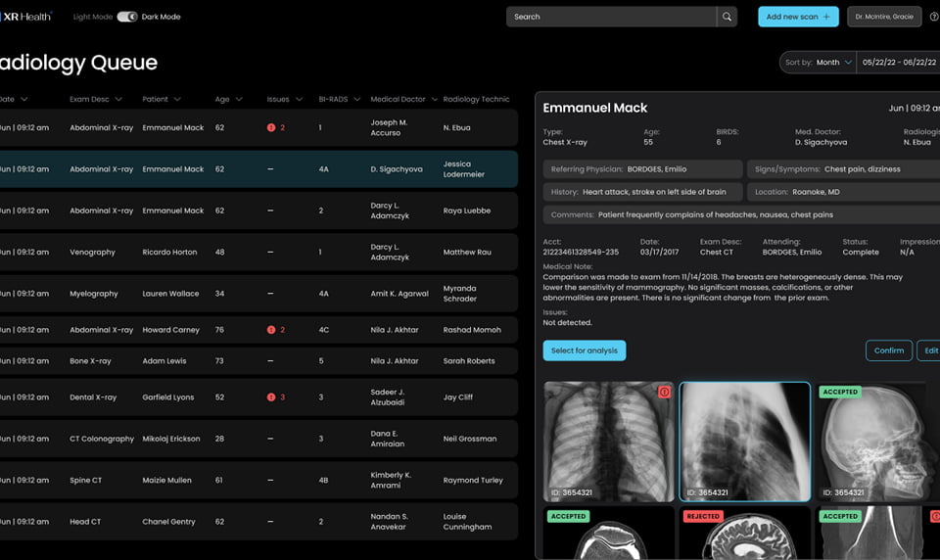940x560 pixels.
Task: Click red issue icon in Joseph M. Accurso row
Action: [271, 127]
